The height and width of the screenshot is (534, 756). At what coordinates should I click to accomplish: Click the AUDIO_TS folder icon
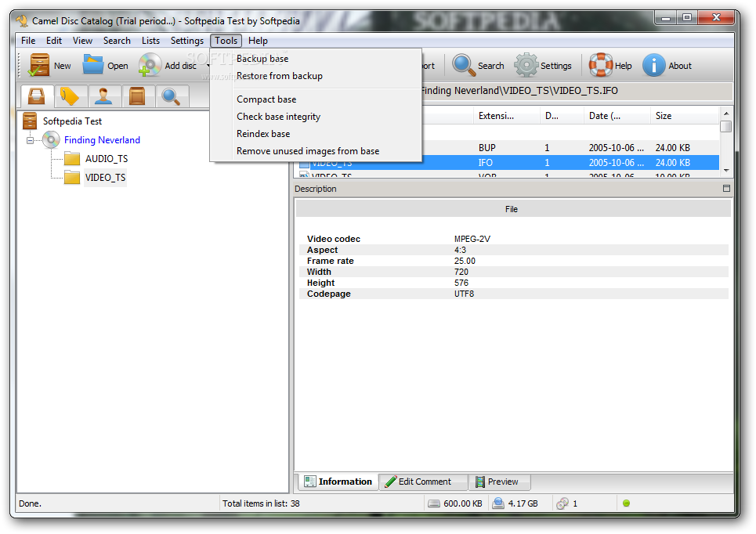(72, 159)
